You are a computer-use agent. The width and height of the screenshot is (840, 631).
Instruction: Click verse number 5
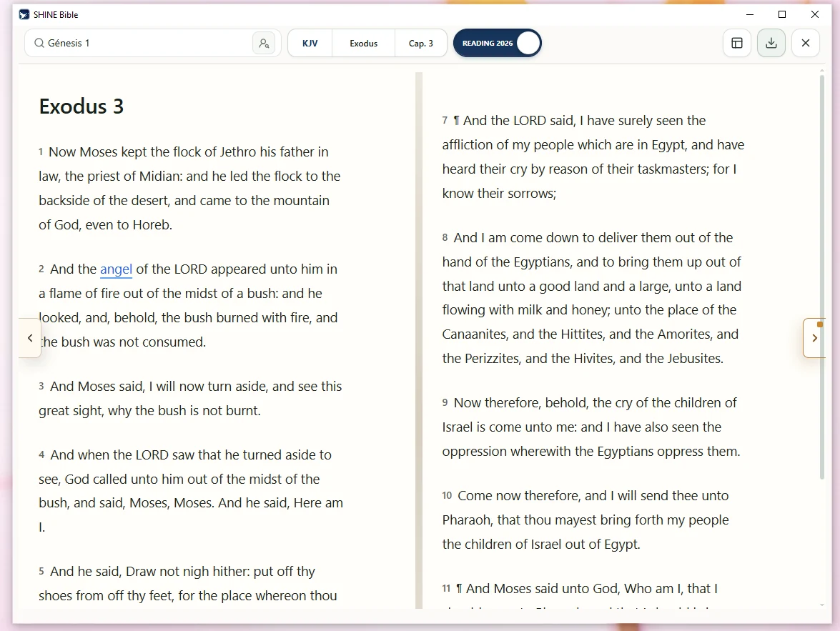(41, 572)
